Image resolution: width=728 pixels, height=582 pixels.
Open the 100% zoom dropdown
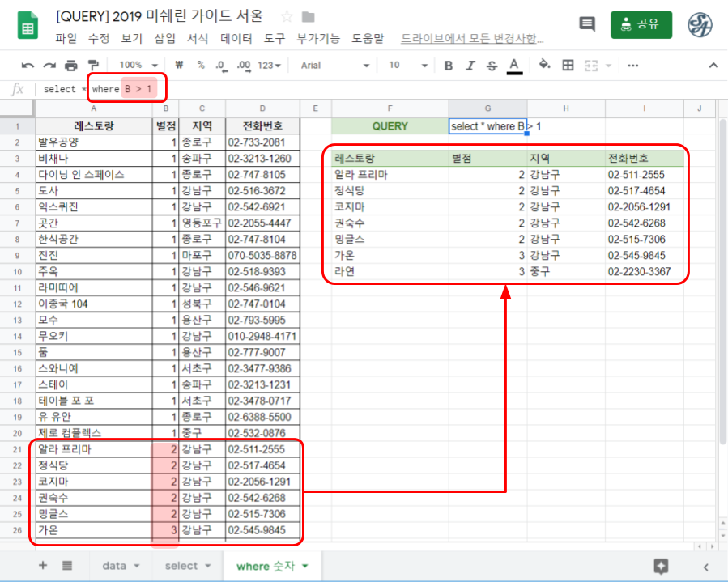coord(134,66)
